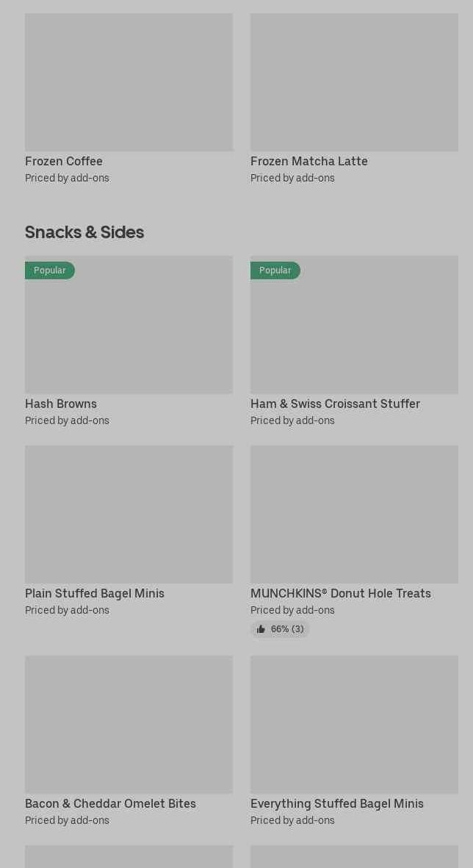Open Ham & Swiss Croissant Stuffer name
This screenshot has height=868, width=473.
[335, 403]
